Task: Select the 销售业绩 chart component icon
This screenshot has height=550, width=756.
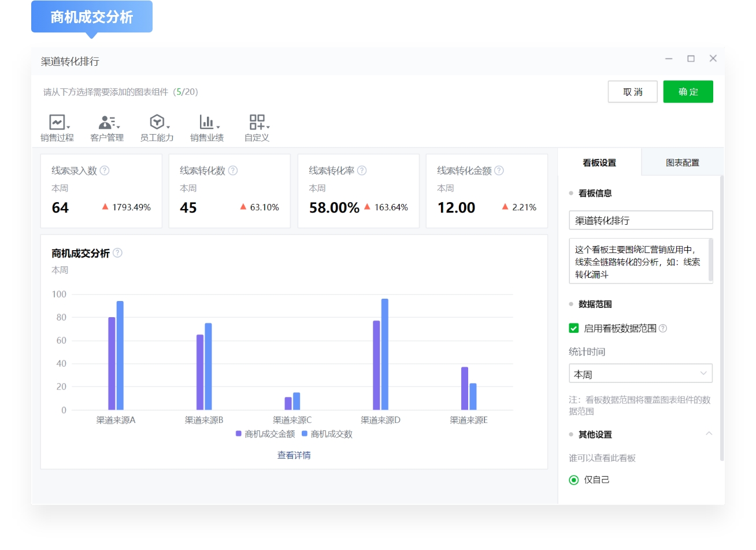Action: click(x=205, y=123)
